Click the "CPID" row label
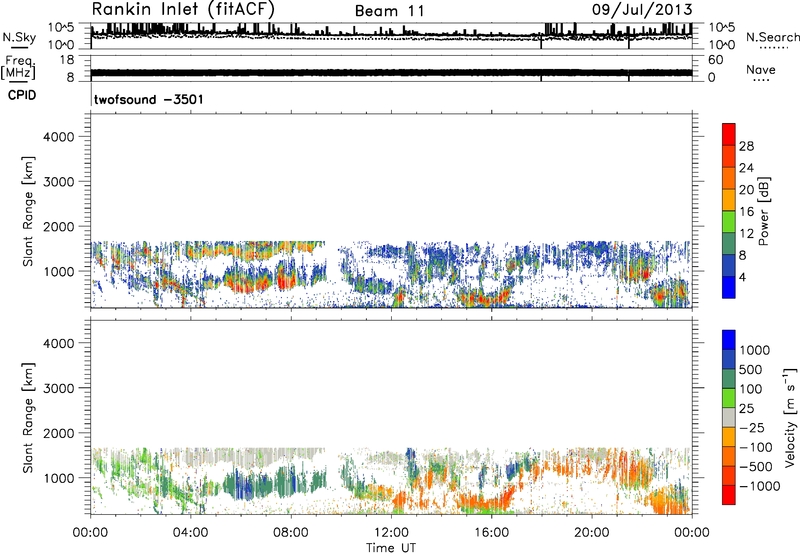Viewport: 800px width, 554px height. point(22,95)
